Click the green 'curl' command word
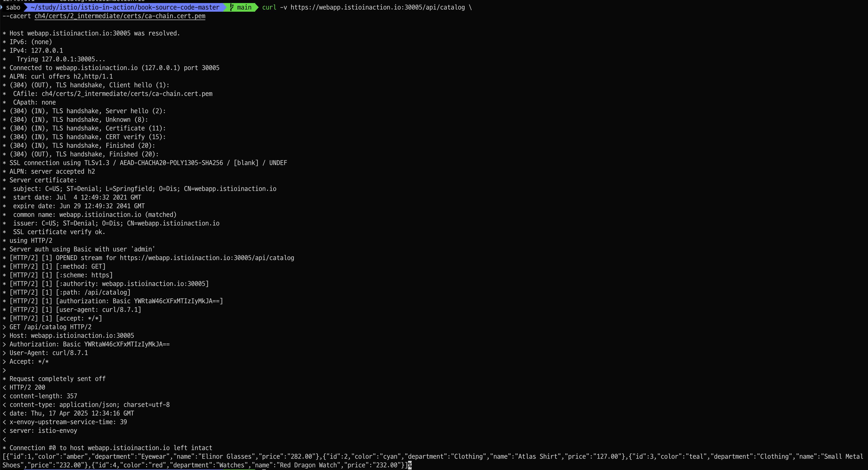The image size is (868, 470). [269, 7]
